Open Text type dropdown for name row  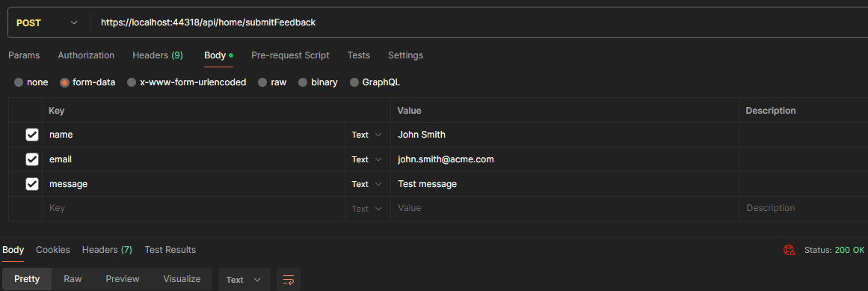(367, 135)
